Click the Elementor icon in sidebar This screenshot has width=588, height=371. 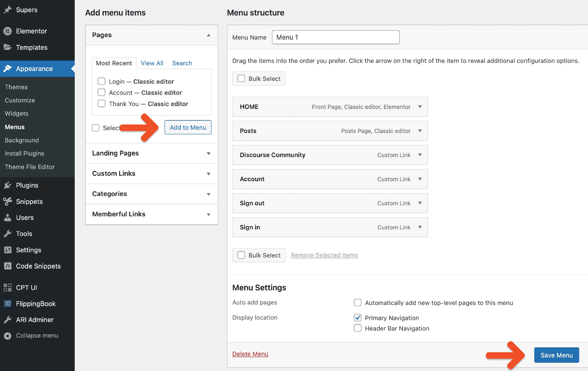point(7,31)
